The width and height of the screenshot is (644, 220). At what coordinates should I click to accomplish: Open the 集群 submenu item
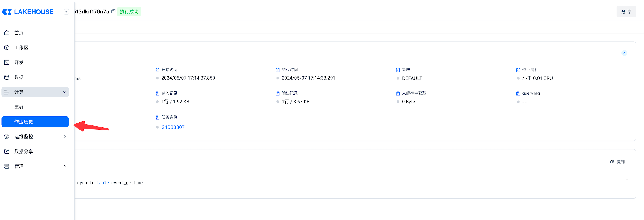19,107
